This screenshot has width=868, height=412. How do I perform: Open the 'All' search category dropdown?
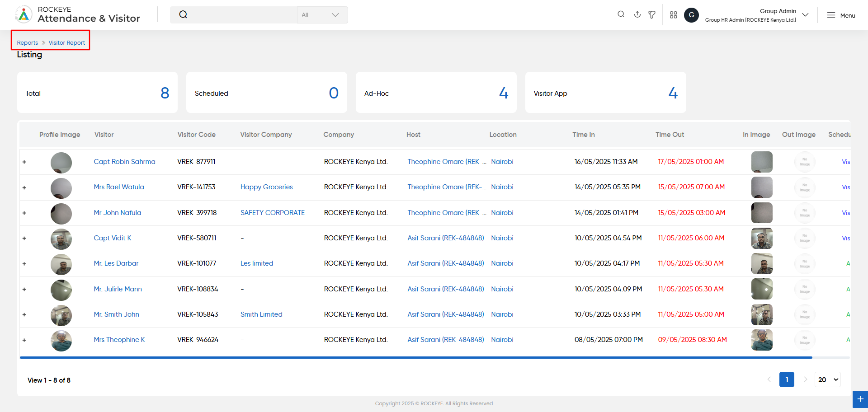tap(322, 15)
